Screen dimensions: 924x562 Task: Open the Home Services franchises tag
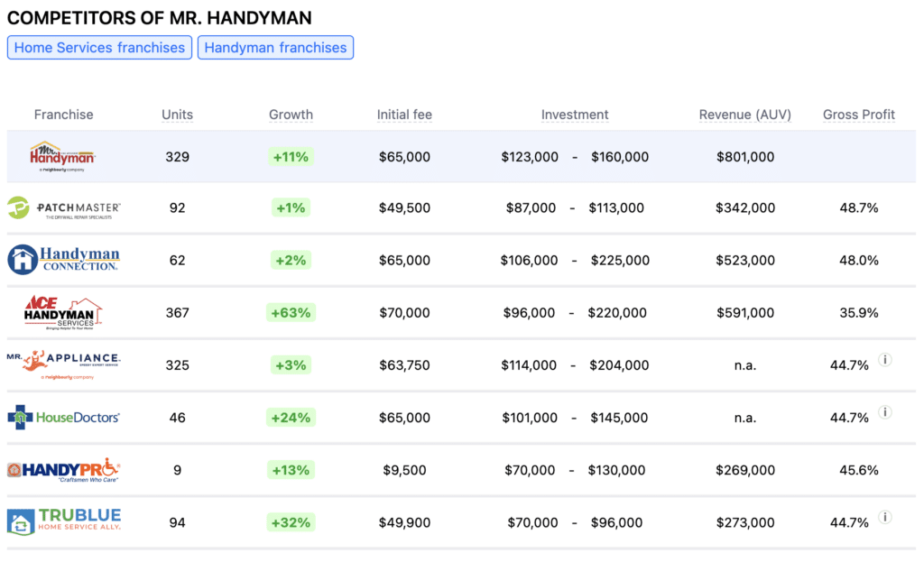99,48
